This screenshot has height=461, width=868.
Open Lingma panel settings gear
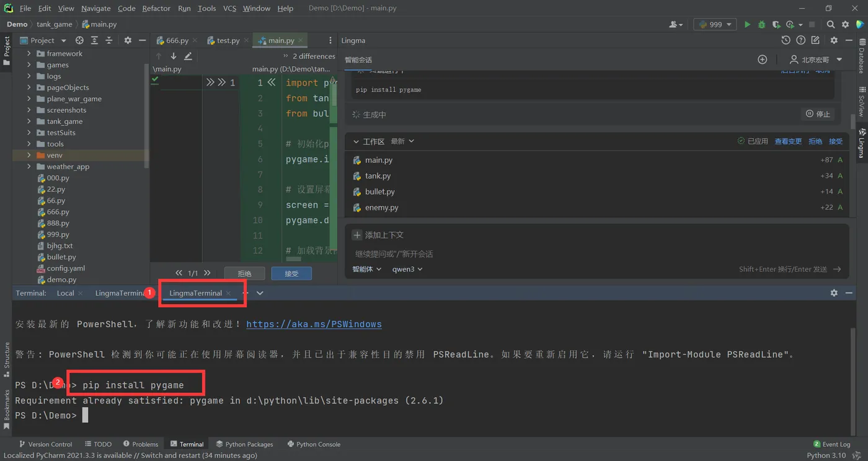pyautogui.click(x=834, y=40)
